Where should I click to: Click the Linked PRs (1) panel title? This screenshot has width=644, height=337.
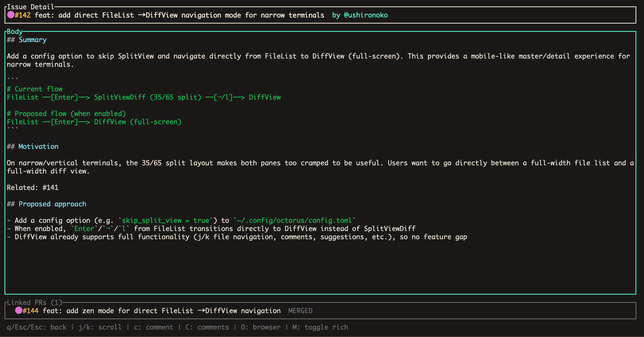point(35,303)
